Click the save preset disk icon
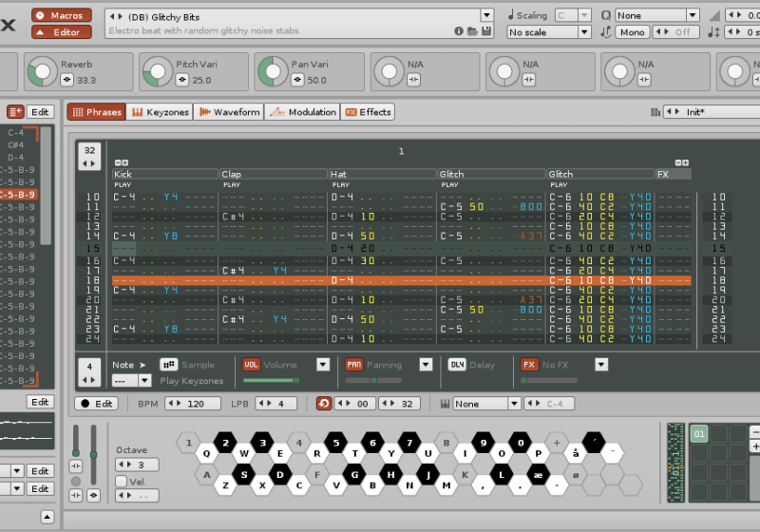The image size is (760, 532). [486, 31]
